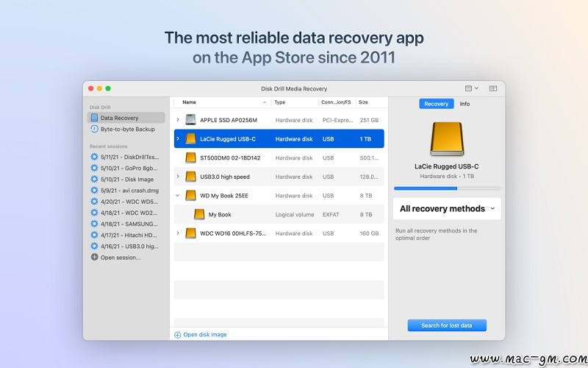Image resolution: width=588 pixels, height=368 pixels.
Task: Click the USB3.0 high speed drive icon
Action: [x=190, y=177]
